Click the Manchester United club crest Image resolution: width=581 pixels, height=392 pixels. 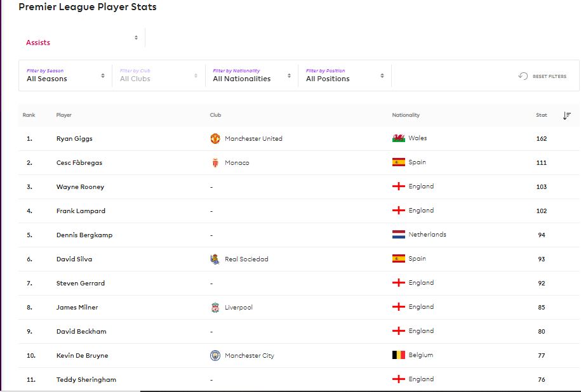click(x=215, y=138)
